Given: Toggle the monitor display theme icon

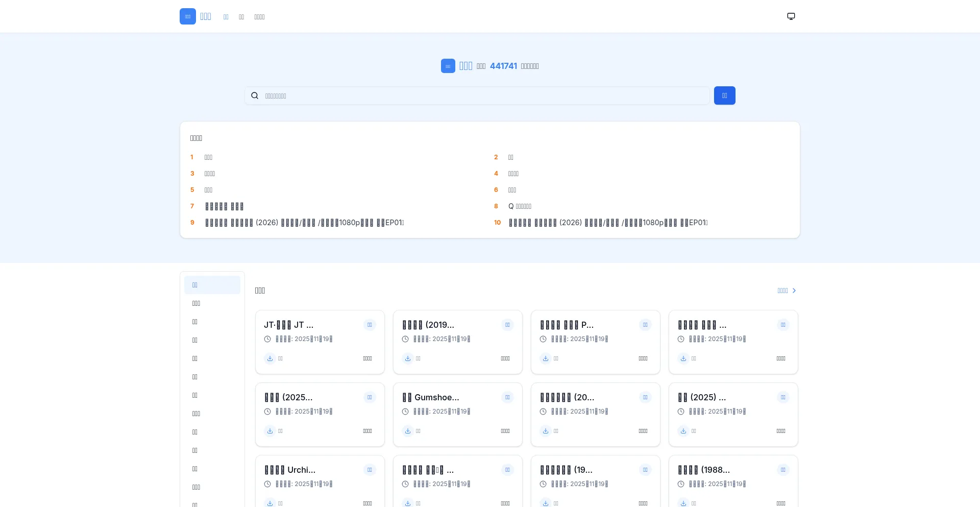Looking at the screenshot, I should [791, 16].
